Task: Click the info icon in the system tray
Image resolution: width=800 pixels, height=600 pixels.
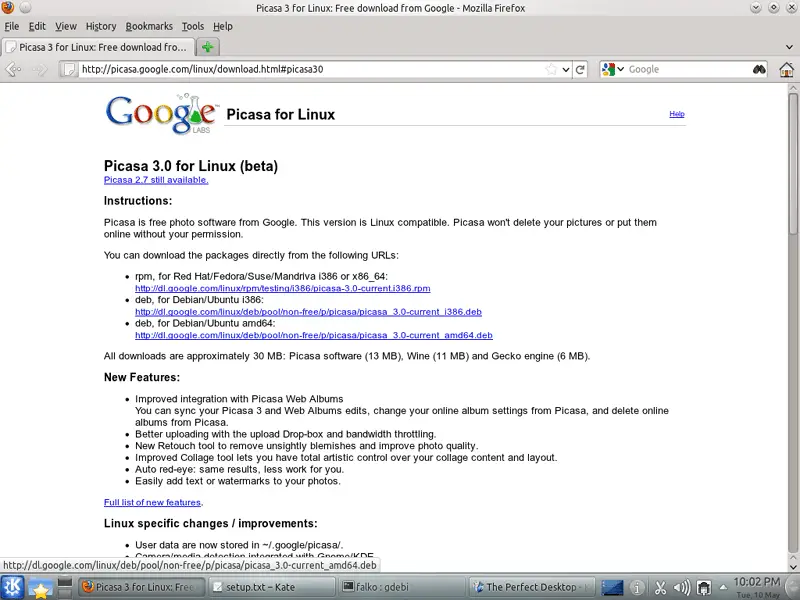Action: 637,588
